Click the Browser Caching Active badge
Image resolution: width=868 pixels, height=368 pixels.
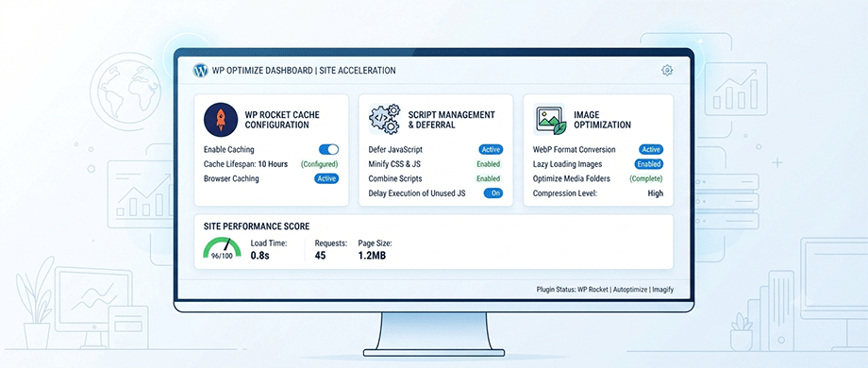(326, 178)
